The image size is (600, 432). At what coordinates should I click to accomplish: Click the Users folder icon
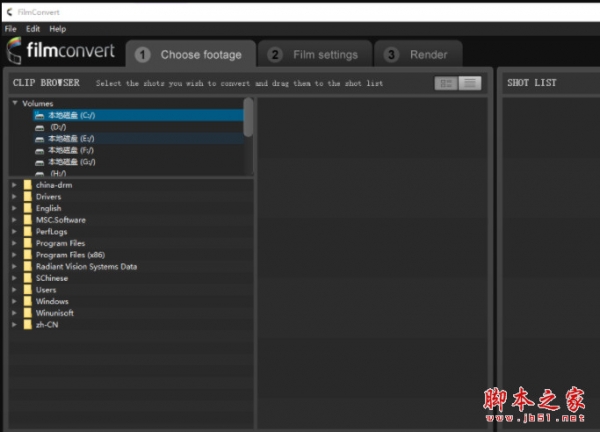click(28, 290)
